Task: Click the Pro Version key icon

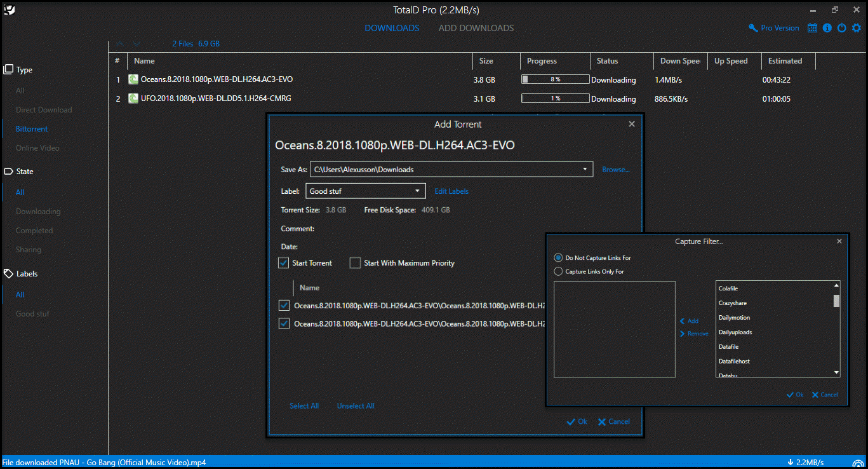Action: click(x=754, y=28)
